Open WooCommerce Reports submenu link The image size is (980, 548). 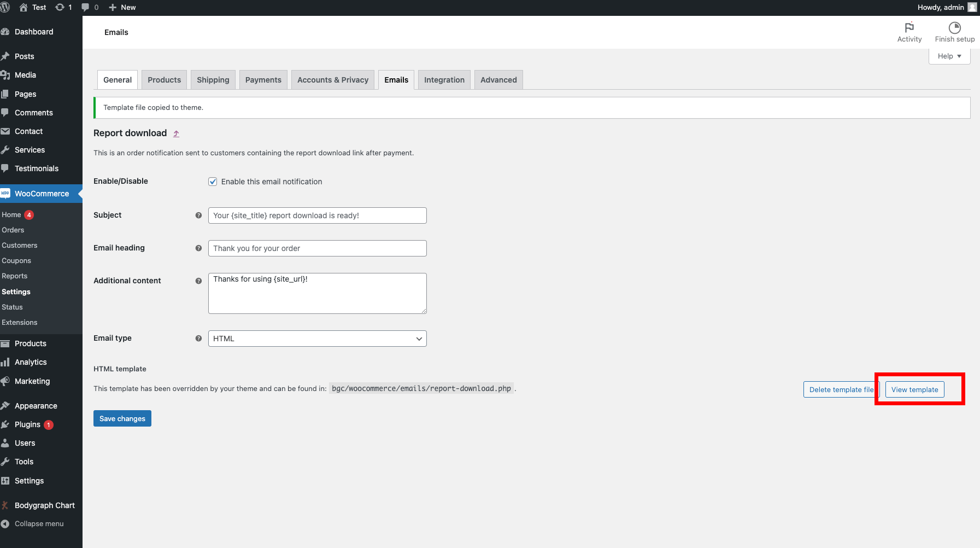(x=15, y=276)
